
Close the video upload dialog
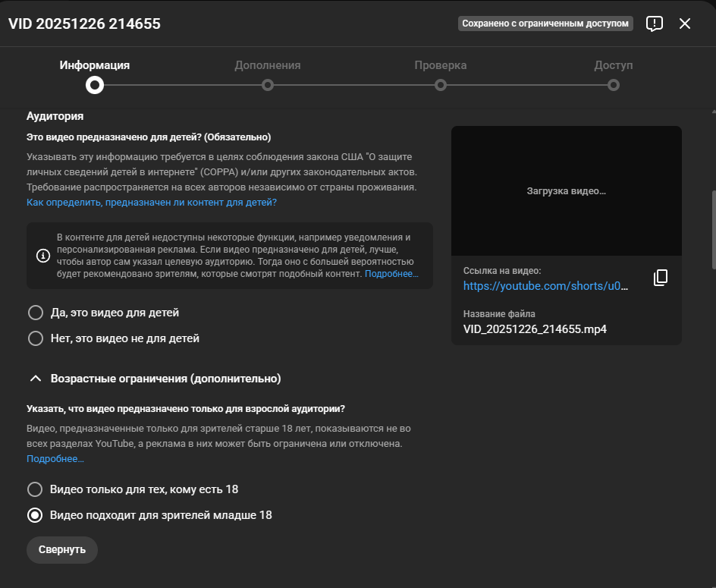(x=685, y=24)
